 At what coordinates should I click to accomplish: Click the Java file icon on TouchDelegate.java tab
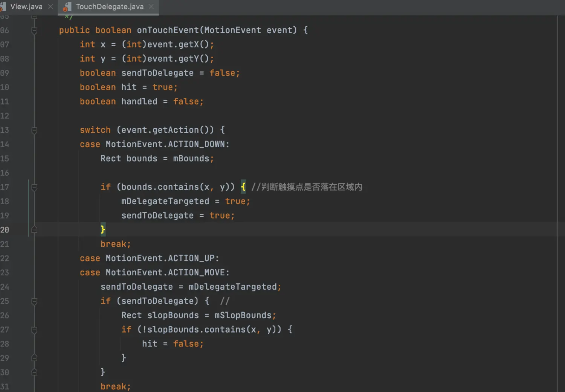click(67, 7)
